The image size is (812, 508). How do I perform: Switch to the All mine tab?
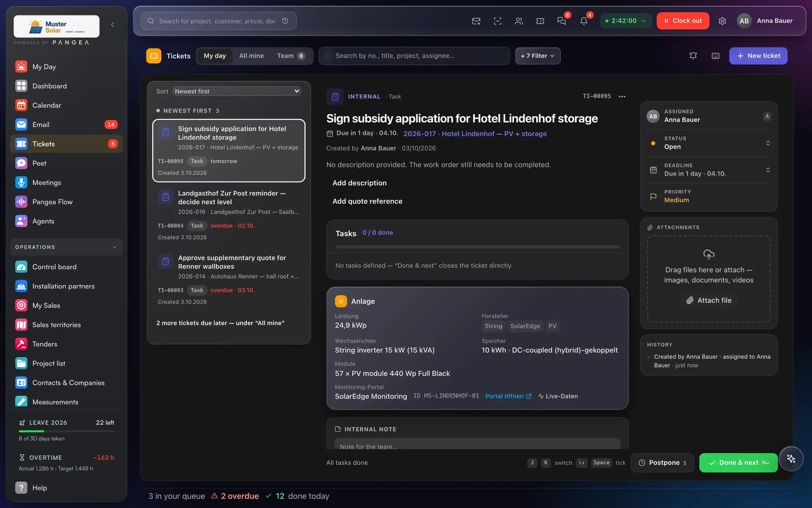251,56
